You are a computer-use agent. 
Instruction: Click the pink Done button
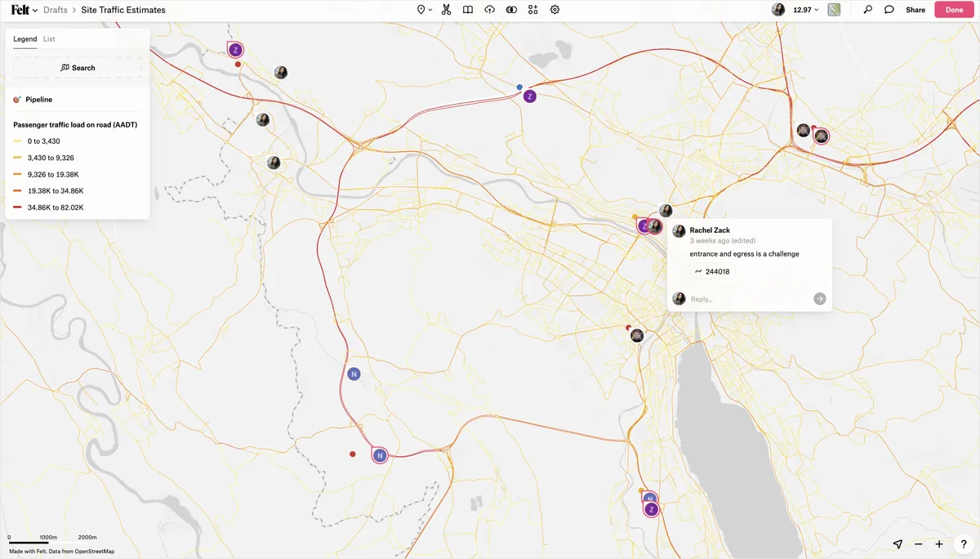[x=954, y=10]
